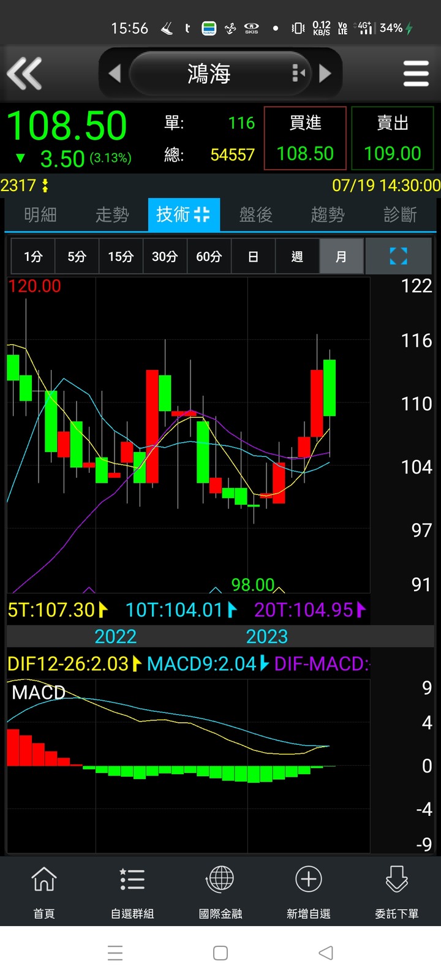Tap the 買進 108.50 buy box
Viewport: 441px width, 980px height.
tap(305, 138)
